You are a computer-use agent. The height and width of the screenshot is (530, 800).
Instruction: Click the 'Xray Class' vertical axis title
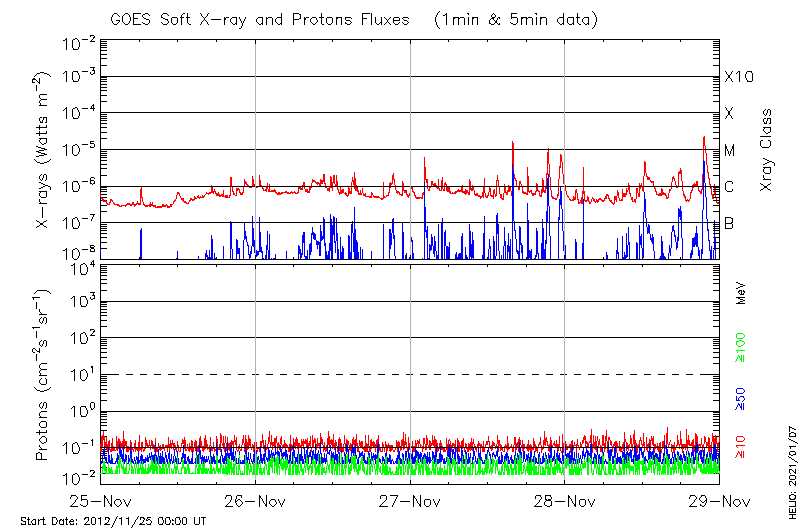pos(767,150)
